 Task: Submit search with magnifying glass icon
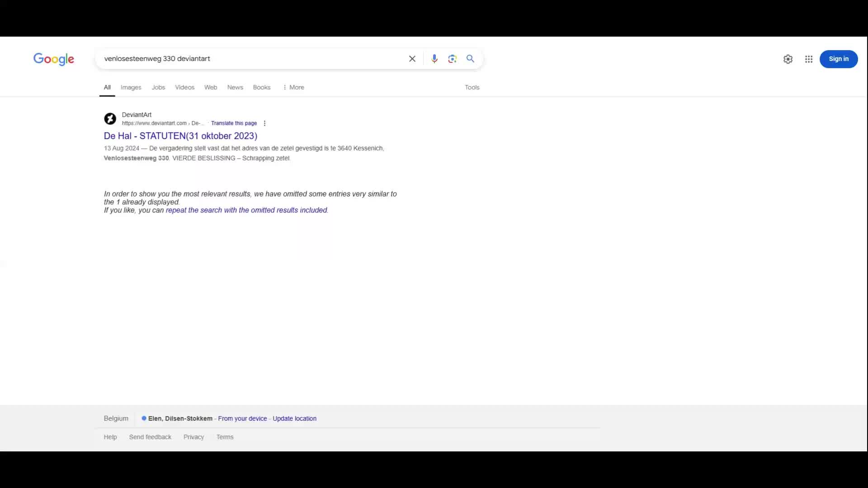click(x=470, y=59)
